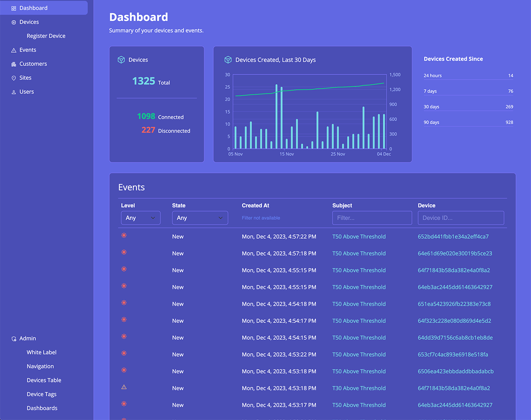
Task: Click the Sites location pin icon
Action: point(14,78)
